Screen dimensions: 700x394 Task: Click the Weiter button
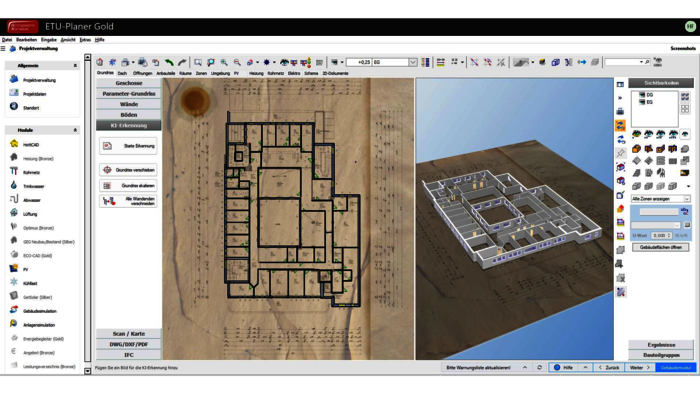639,368
